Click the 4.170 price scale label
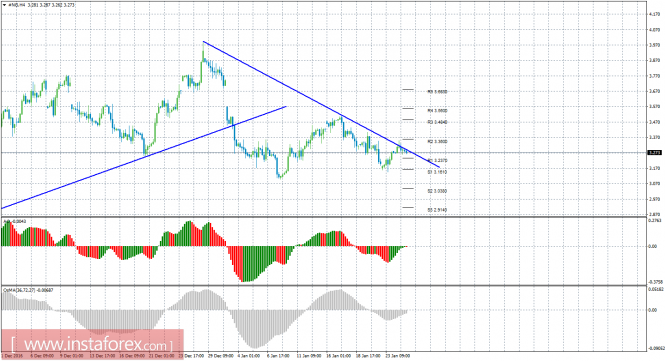This screenshot has height=361, width=665. pyautogui.click(x=654, y=14)
